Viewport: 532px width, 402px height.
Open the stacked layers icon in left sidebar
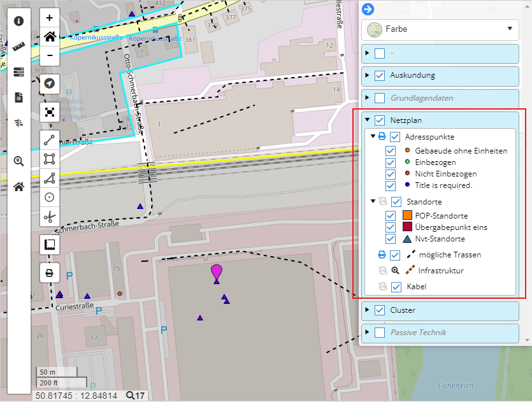coord(18,72)
